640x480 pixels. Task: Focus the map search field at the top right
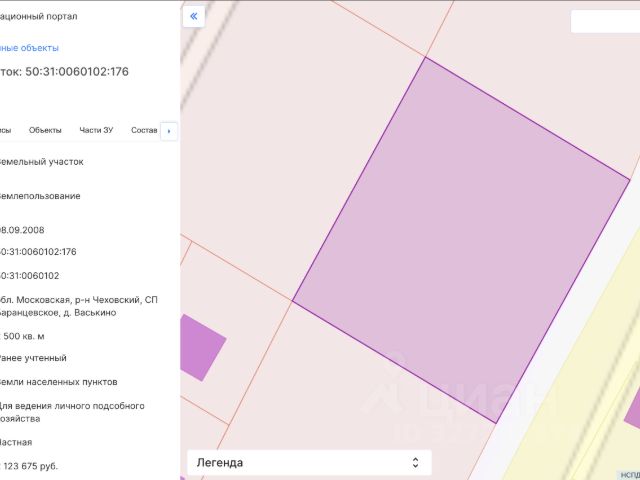(x=605, y=21)
